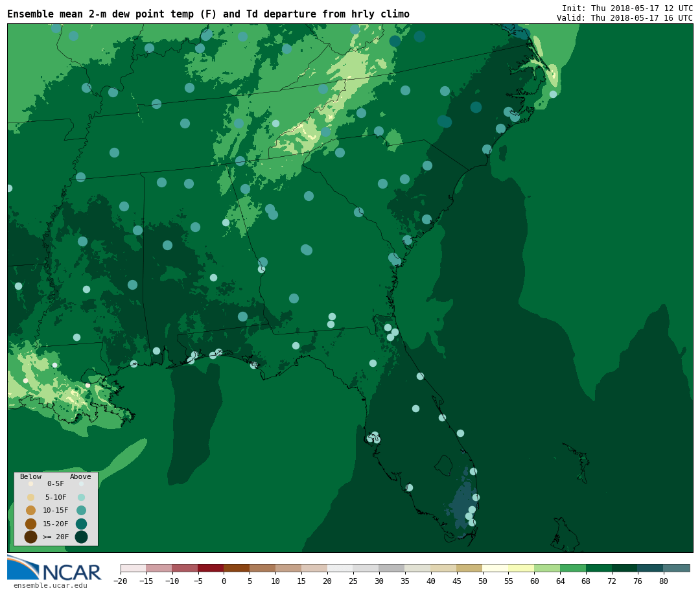Click the '20' colorbar tick label

327,581
